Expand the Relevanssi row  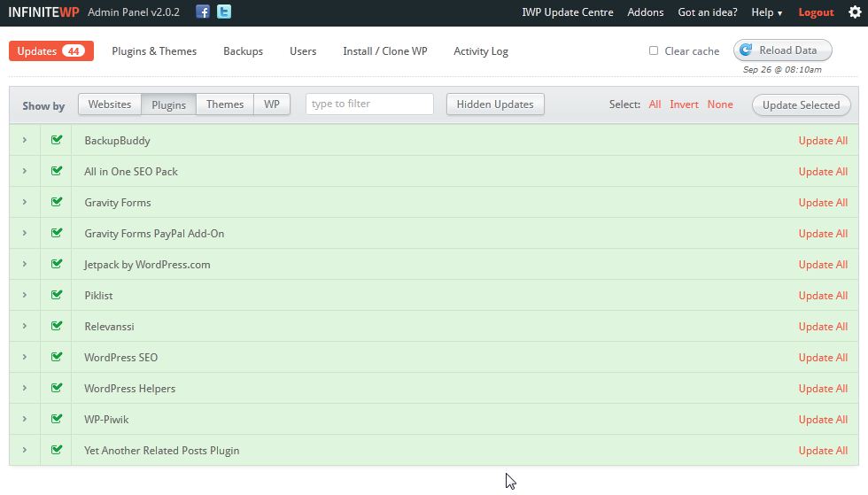point(25,326)
